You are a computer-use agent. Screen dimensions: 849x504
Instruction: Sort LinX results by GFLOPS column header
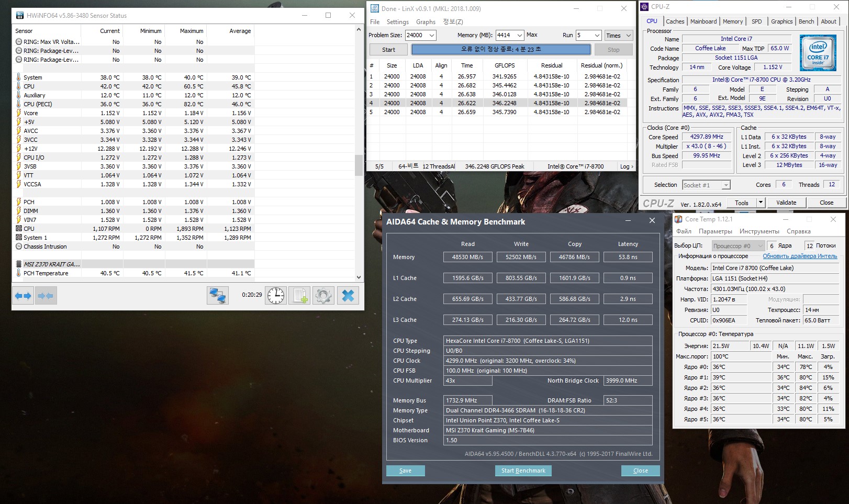505,65
